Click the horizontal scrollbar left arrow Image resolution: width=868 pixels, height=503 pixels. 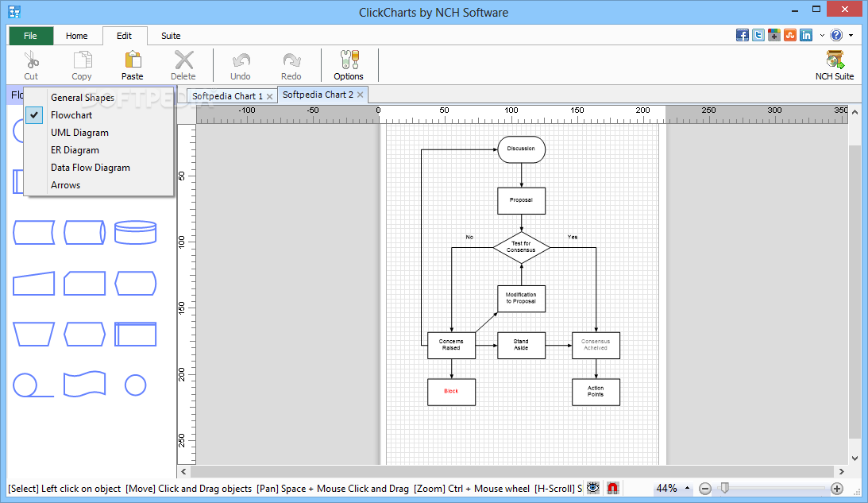coord(183,471)
